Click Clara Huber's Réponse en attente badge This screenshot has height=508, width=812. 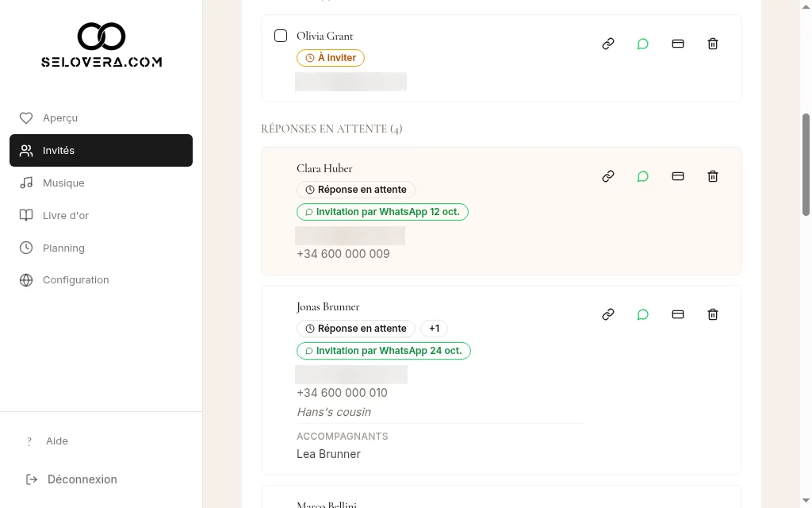tap(356, 190)
